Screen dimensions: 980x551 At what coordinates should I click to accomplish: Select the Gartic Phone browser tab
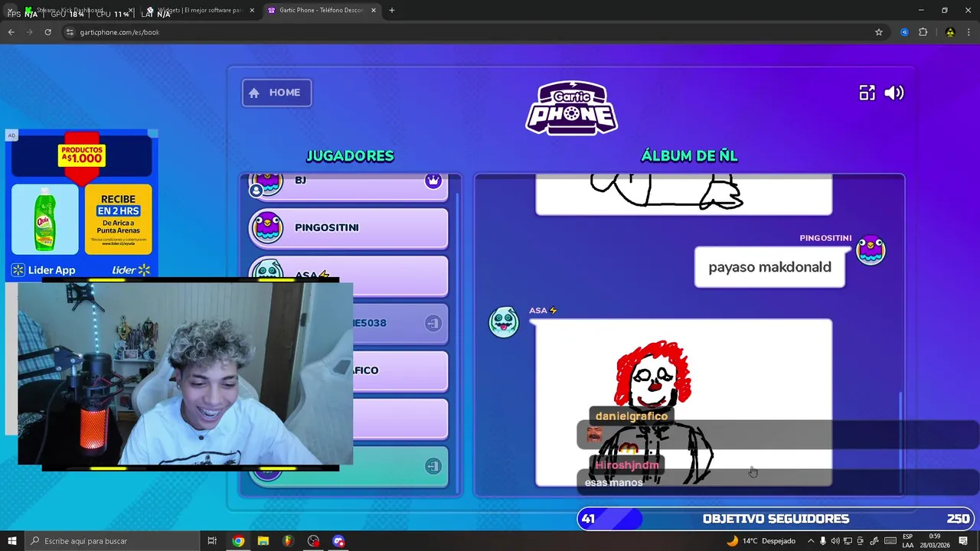(321, 11)
